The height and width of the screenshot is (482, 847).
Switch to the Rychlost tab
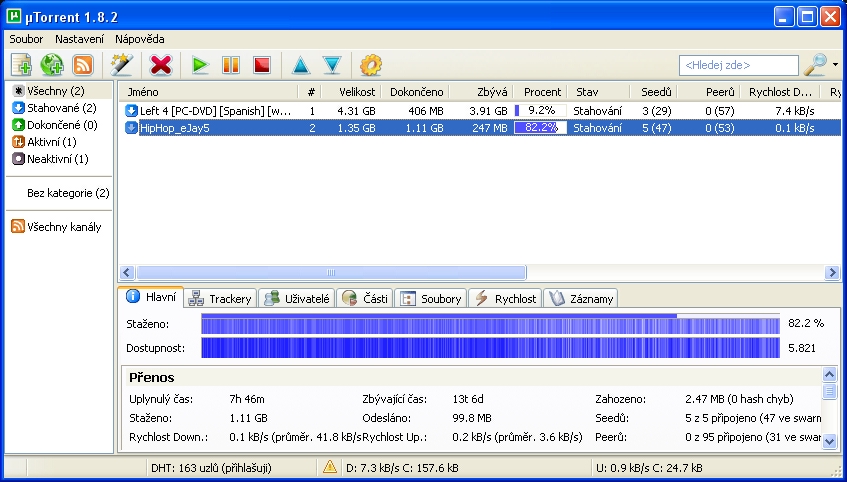(x=506, y=299)
